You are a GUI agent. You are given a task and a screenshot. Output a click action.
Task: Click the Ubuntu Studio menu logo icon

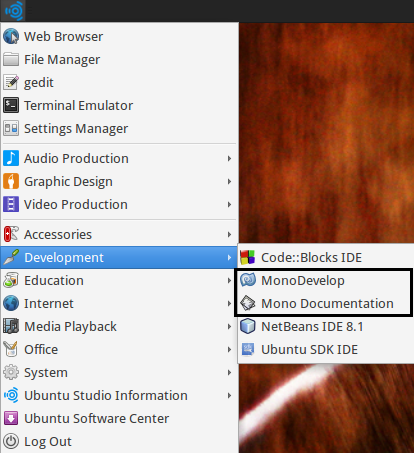tap(14, 11)
